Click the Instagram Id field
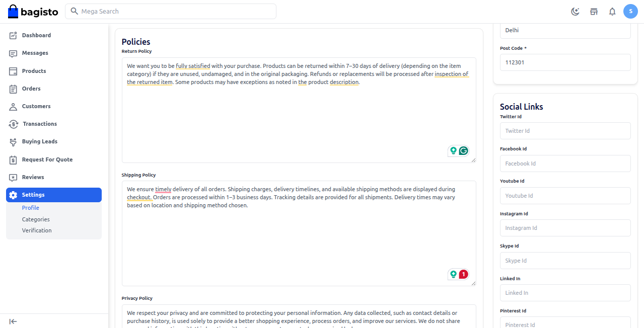The width and height of the screenshot is (644, 328). tap(565, 228)
